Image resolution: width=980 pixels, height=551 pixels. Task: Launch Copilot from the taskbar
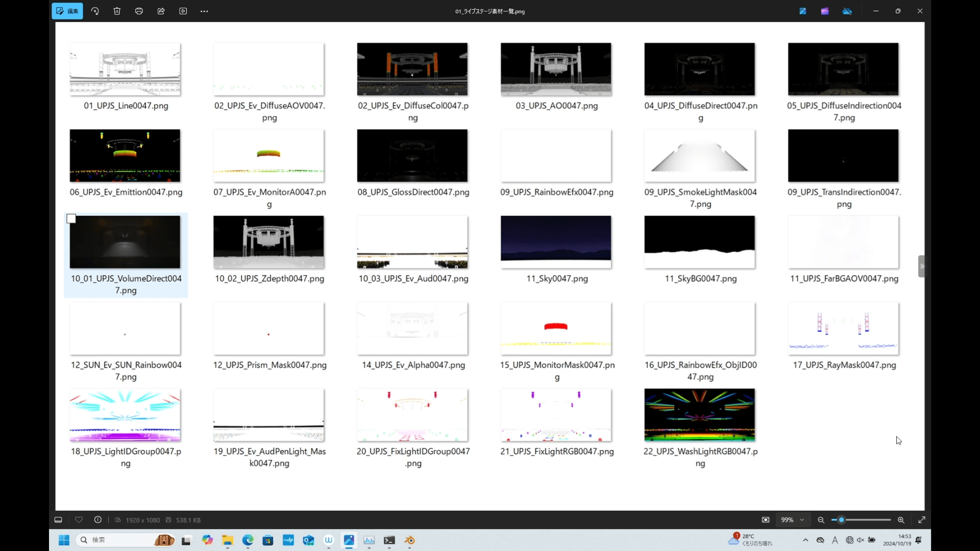click(x=207, y=540)
